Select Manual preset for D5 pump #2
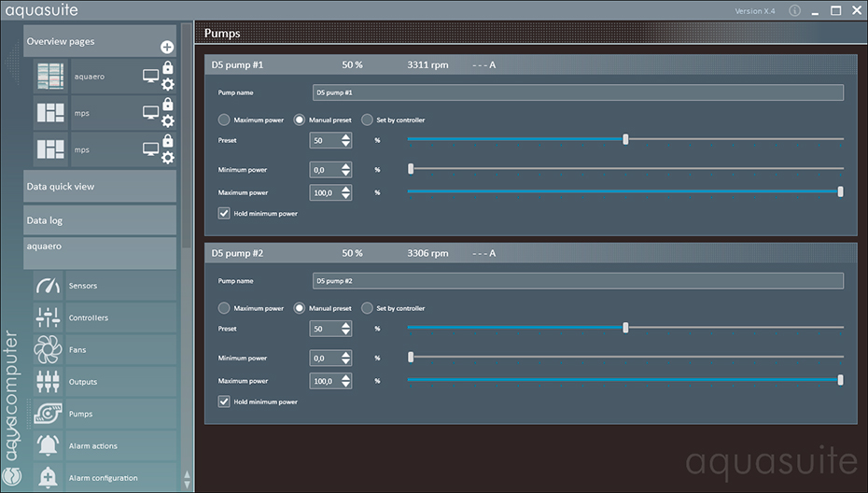 pos(299,308)
